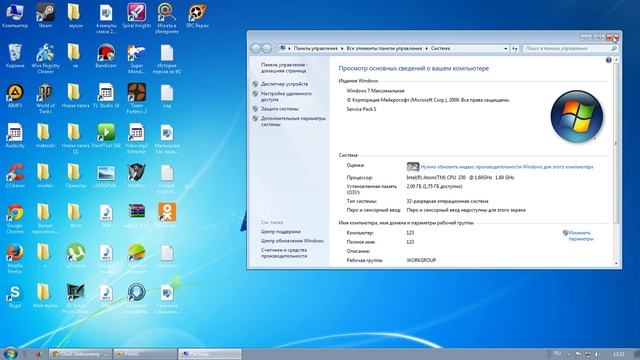This screenshot has height=360, width=640.
Task: Select the AIMP3 desktop icon
Action: tap(15, 96)
